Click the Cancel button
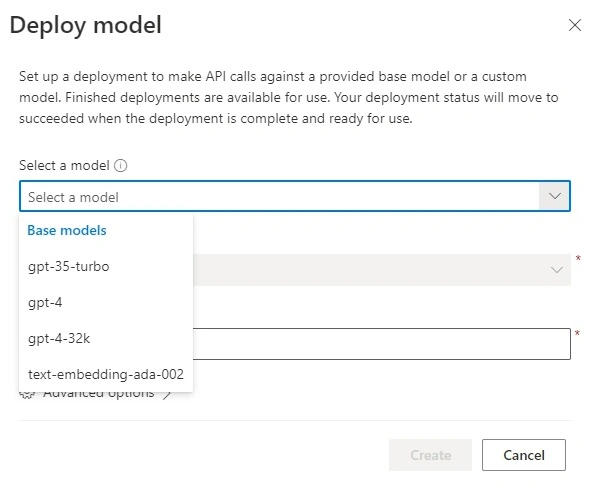The width and height of the screenshot is (591, 485). pyautogui.click(x=524, y=455)
